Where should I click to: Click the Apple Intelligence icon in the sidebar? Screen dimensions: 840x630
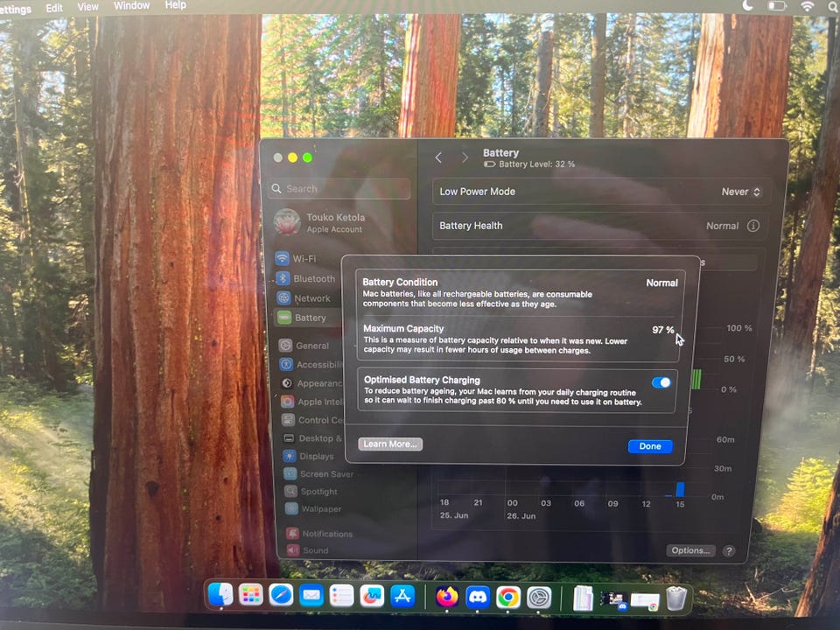click(x=288, y=402)
